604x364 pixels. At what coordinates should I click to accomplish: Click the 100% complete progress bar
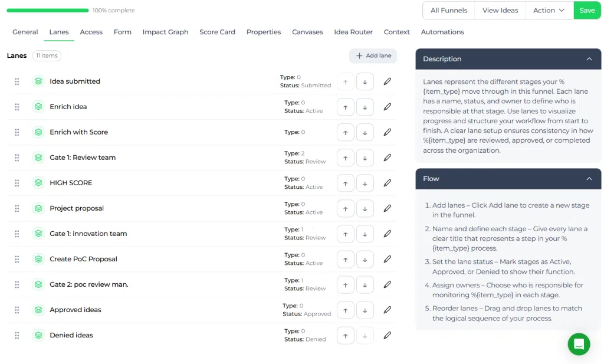tap(48, 11)
